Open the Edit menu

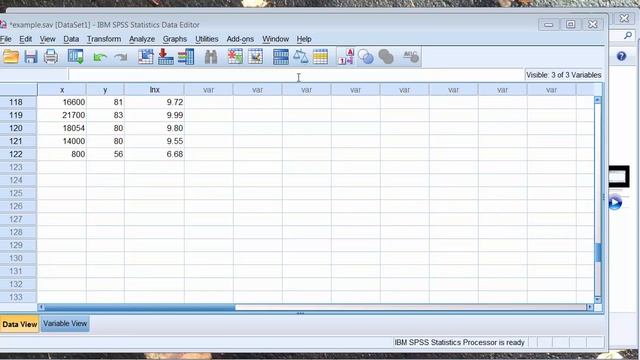pos(25,39)
